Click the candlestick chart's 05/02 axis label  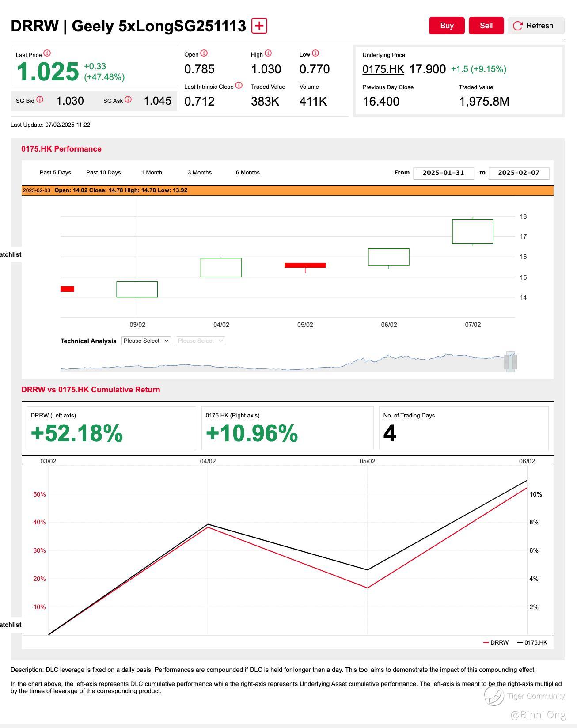click(305, 325)
